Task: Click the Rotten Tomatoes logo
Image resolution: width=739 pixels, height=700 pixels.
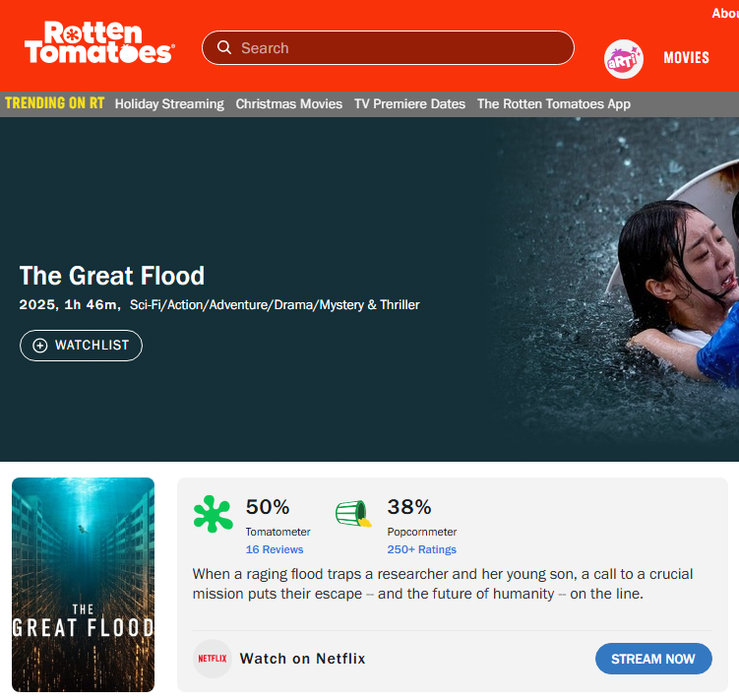Action: 98,43
